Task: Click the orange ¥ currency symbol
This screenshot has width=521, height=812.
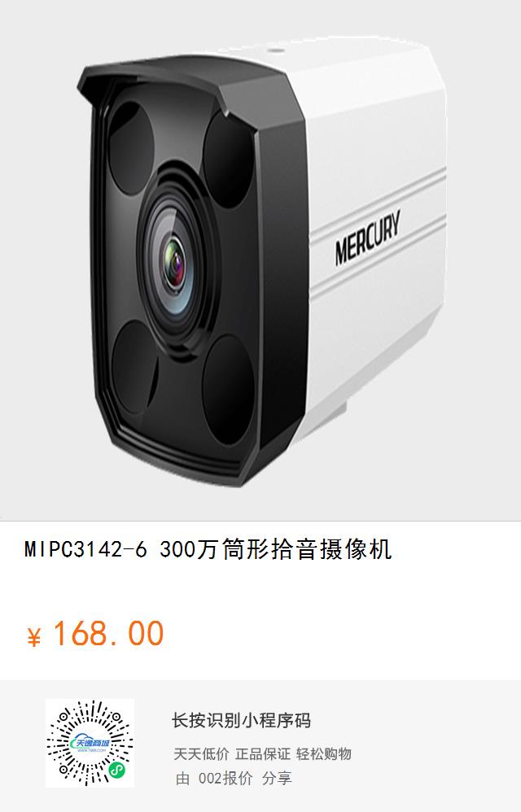Action: (33, 637)
